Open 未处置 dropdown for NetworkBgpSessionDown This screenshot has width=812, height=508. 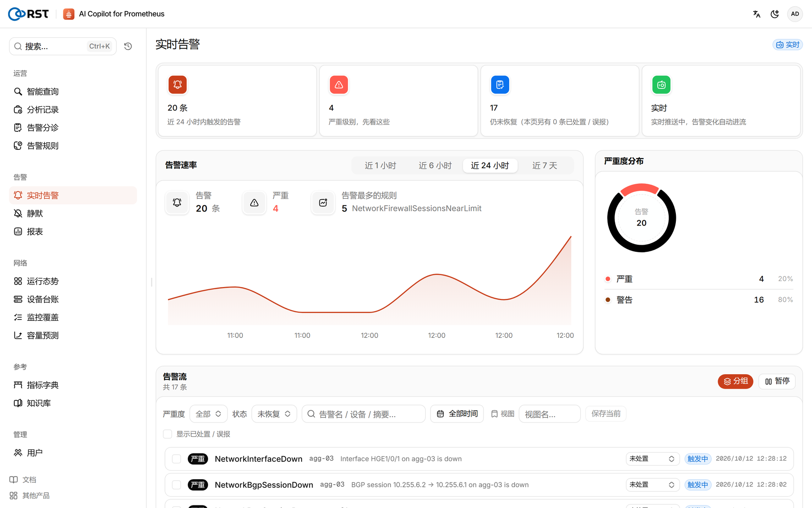(x=652, y=485)
